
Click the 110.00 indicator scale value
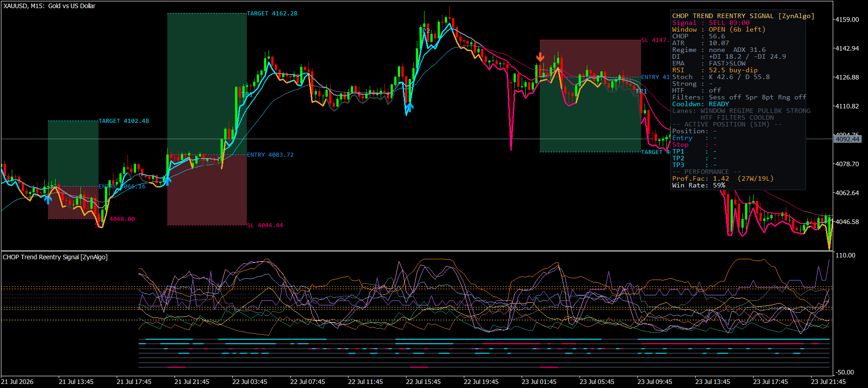pos(845,255)
